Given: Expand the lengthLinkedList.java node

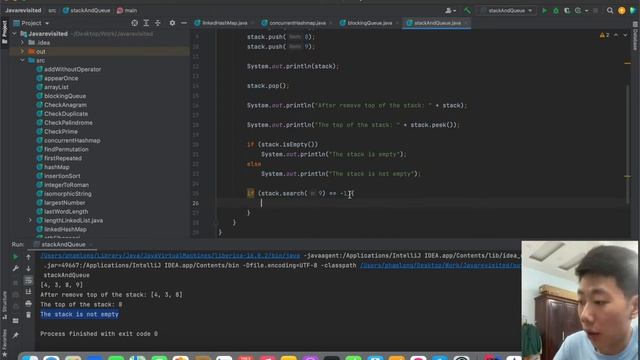Looking at the screenshot, I should (x=30, y=220).
